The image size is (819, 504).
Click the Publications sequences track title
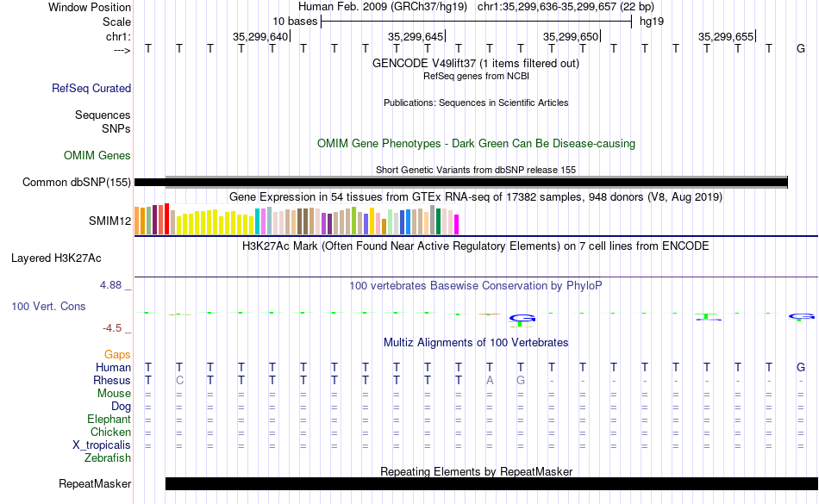476,103
